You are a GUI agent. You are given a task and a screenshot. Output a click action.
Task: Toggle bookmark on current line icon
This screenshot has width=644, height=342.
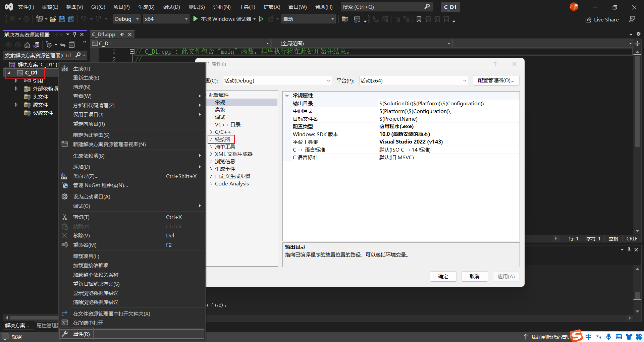(x=419, y=19)
